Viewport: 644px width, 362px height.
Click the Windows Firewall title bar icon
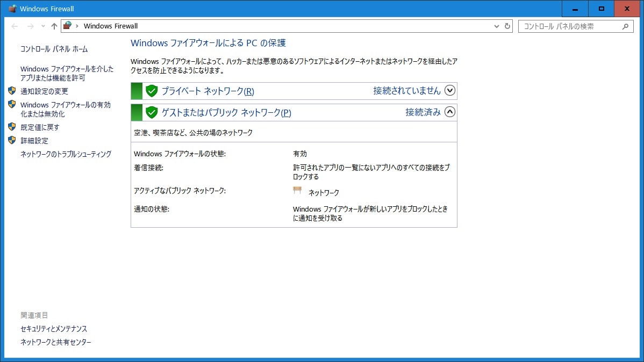click(x=12, y=9)
